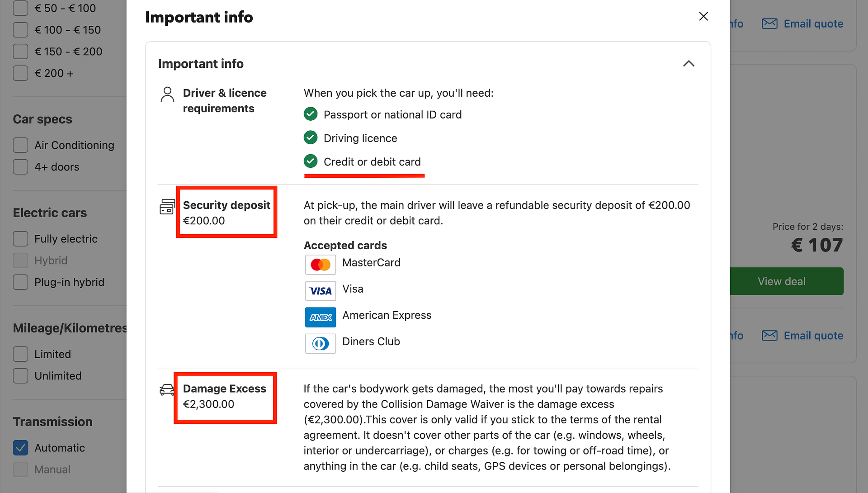Screen dimensions: 868x493
Task: Click the American Express logo icon
Action: (x=321, y=317)
